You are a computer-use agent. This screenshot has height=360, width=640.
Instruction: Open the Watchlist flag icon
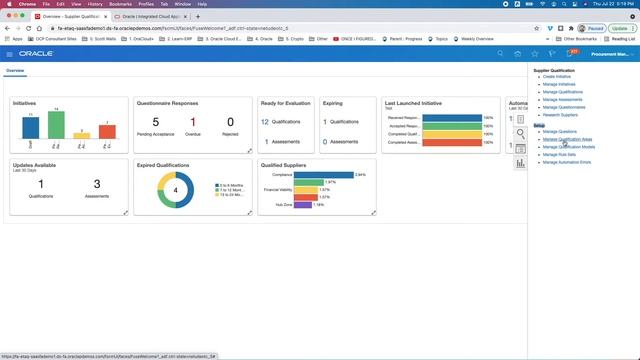pos(552,54)
